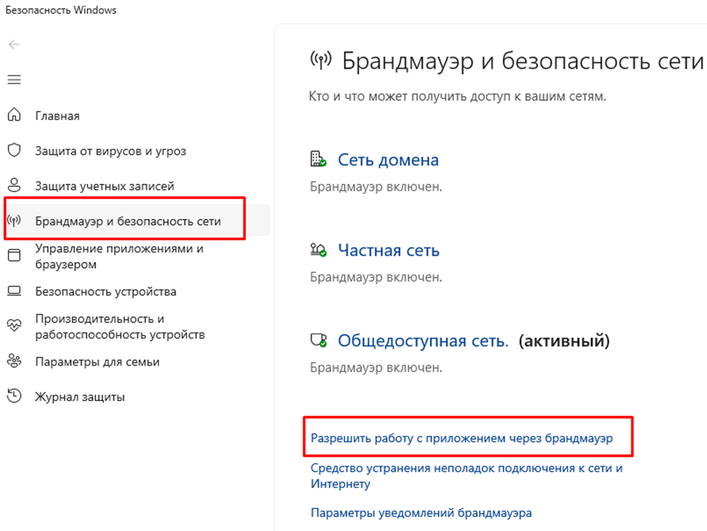The height and width of the screenshot is (531, 707).
Task: Click the family icon for Параметры для семьи
Action: click(x=14, y=361)
